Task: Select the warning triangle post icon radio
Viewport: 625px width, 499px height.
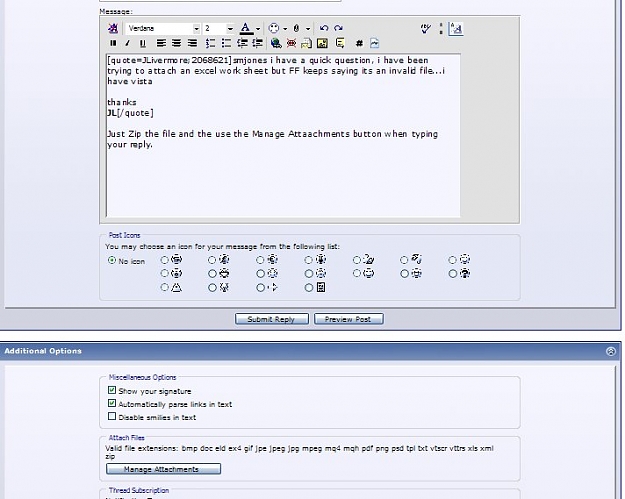Action: pyautogui.click(x=164, y=287)
